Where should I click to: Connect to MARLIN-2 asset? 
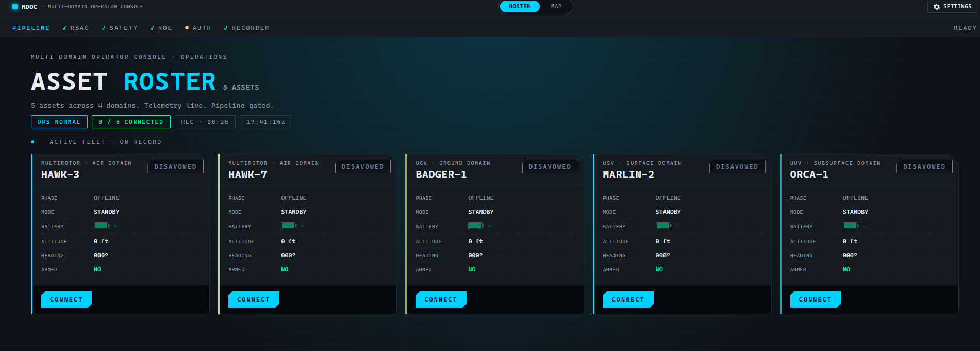tap(627, 299)
